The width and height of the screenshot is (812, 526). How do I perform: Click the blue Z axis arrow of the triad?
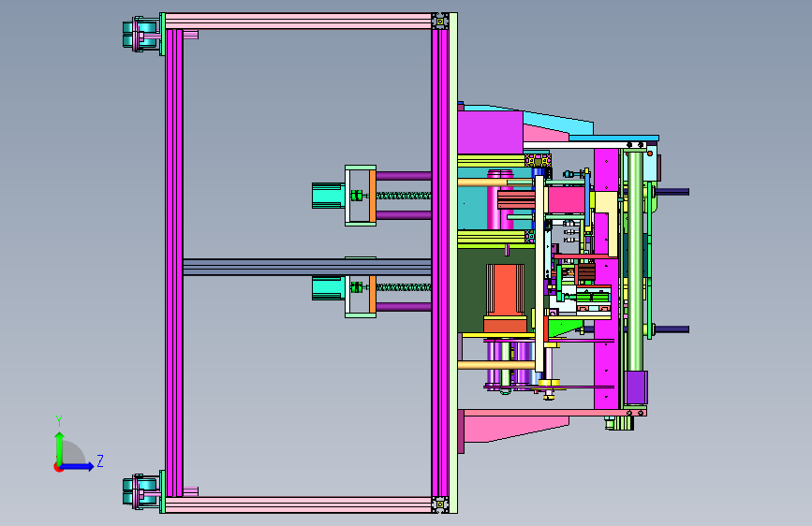pos(78,466)
